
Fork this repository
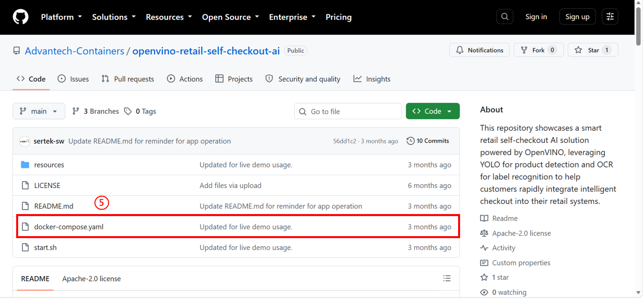(538, 50)
